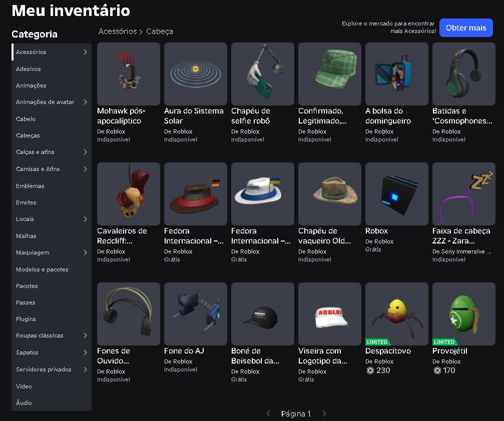Viewport: 504px width, 421px height.
Task: Open the Fone do AJ thumbnail
Action: tap(195, 314)
